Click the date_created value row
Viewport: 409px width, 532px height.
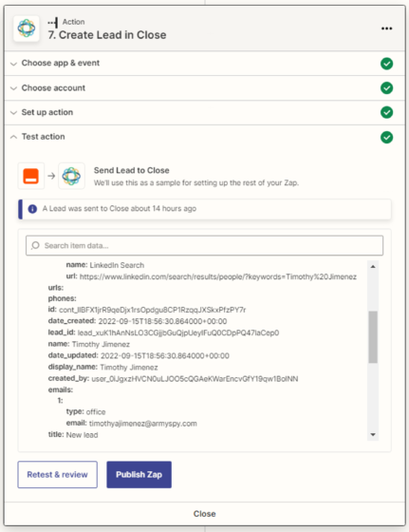coord(138,321)
